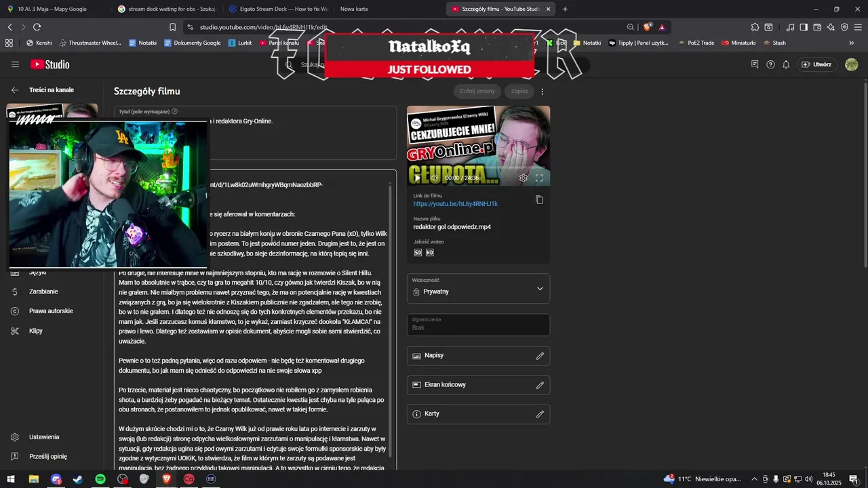The height and width of the screenshot is (488, 868).
Task: Open Miniaturki bookmark
Action: 739,43
